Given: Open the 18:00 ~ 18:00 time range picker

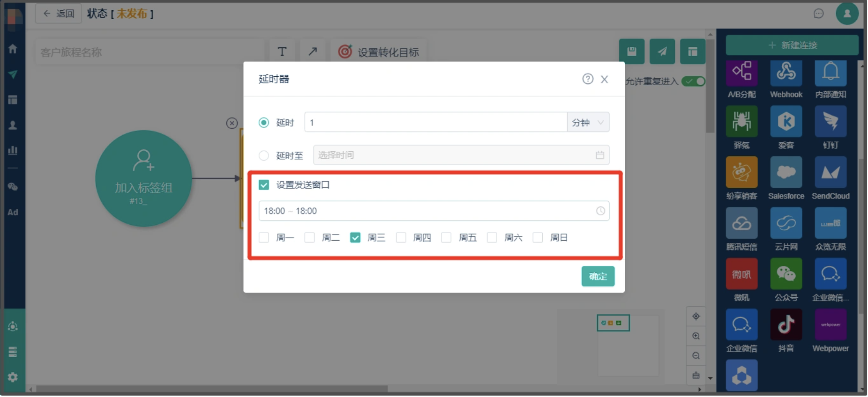Looking at the screenshot, I should [434, 211].
